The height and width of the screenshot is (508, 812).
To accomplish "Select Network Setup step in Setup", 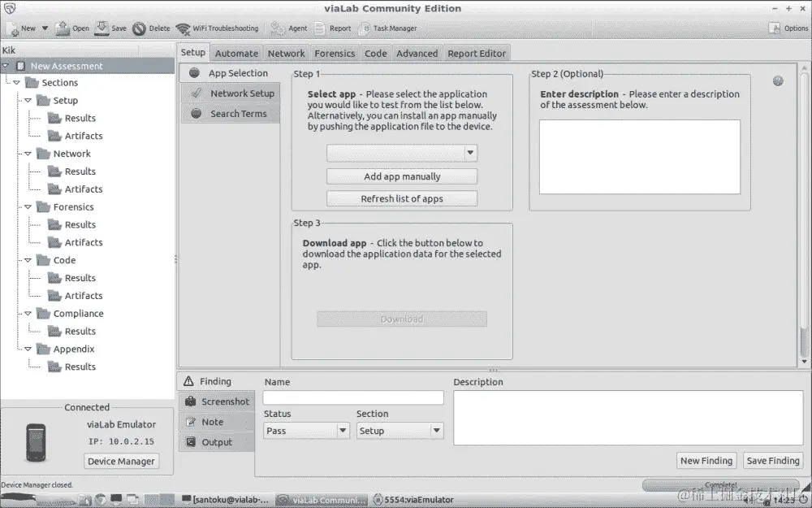I will pyautogui.click(x=231, y=93).
